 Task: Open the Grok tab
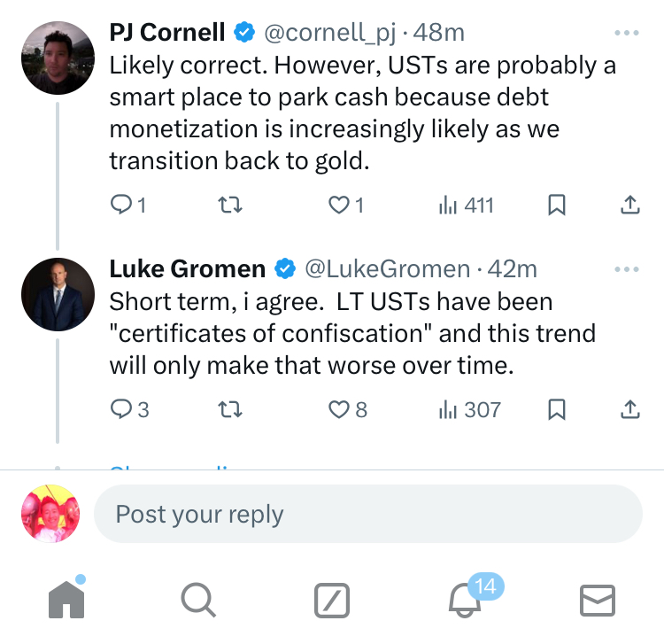click(332, 602)
